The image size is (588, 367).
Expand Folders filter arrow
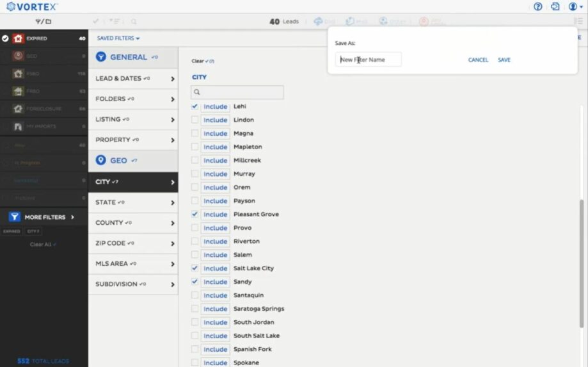(173, 99)
